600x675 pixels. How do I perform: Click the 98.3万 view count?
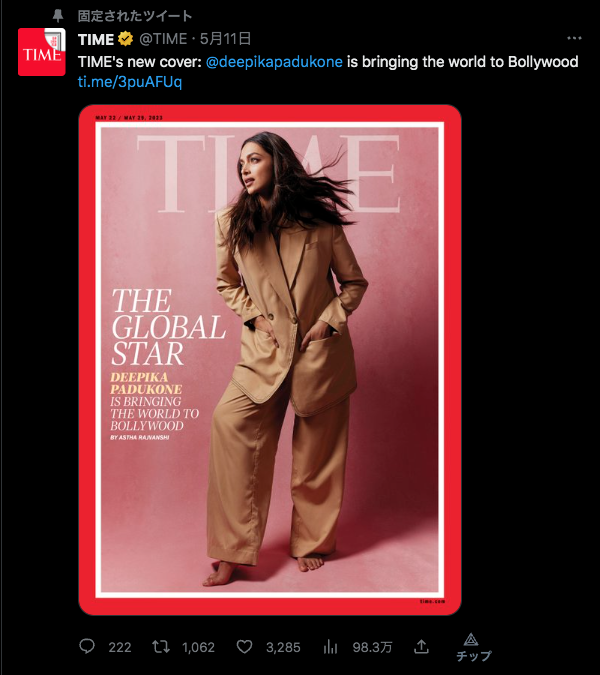[x=372, y=647]
